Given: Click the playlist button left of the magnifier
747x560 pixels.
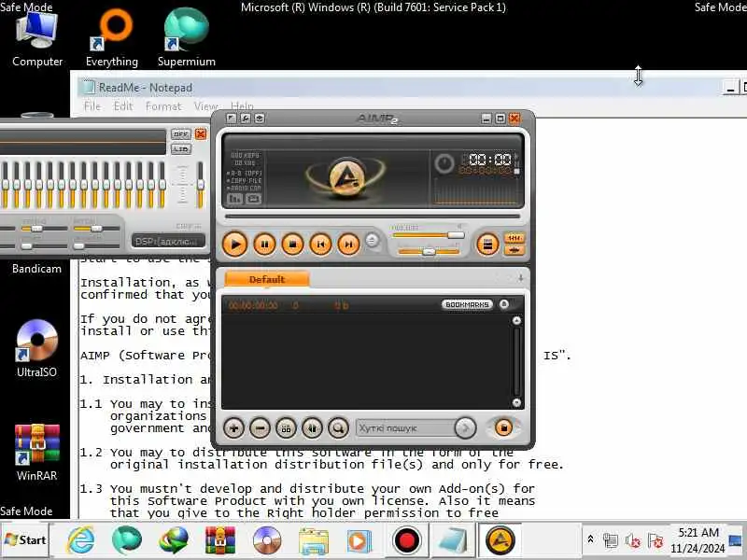Looking at the screenshot, I should 312,428.
